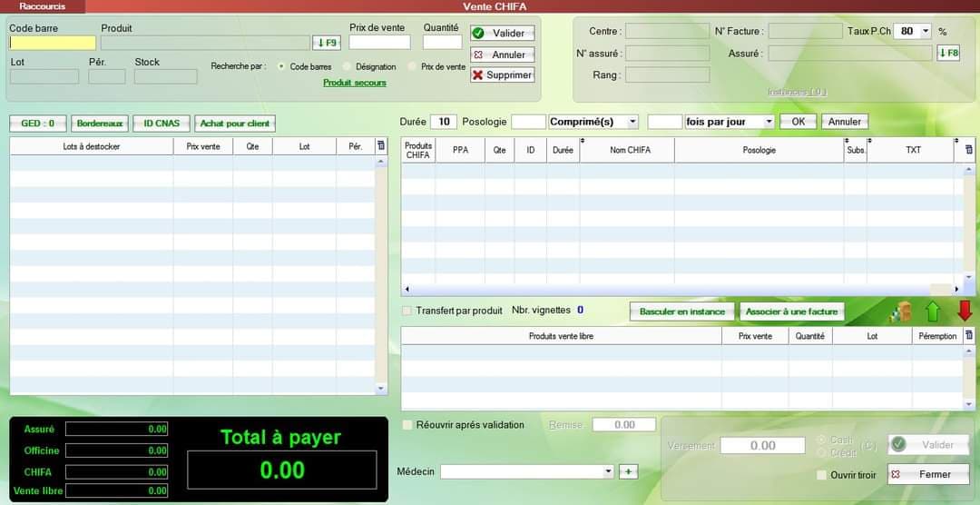
Task: Click the Versement amount field
Action: pyautogui.click(x=762, y=446)
